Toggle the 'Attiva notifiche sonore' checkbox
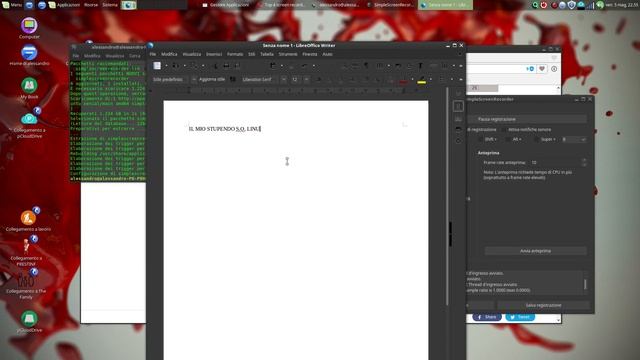 click(x=503, y=130)
